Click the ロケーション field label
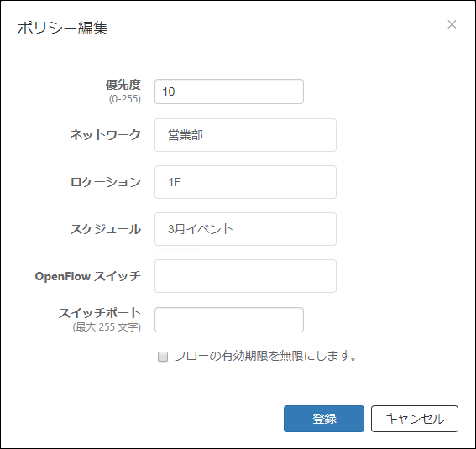 105,182
